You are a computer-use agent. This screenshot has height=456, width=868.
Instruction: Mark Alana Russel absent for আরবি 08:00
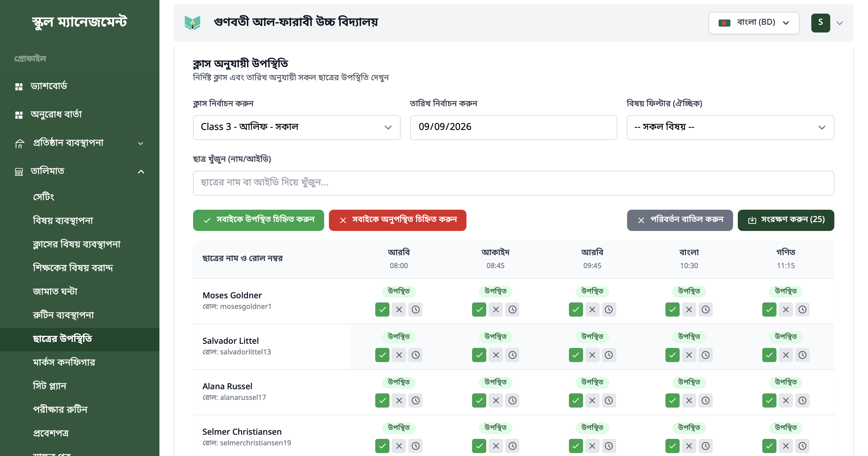click(399, 400)
